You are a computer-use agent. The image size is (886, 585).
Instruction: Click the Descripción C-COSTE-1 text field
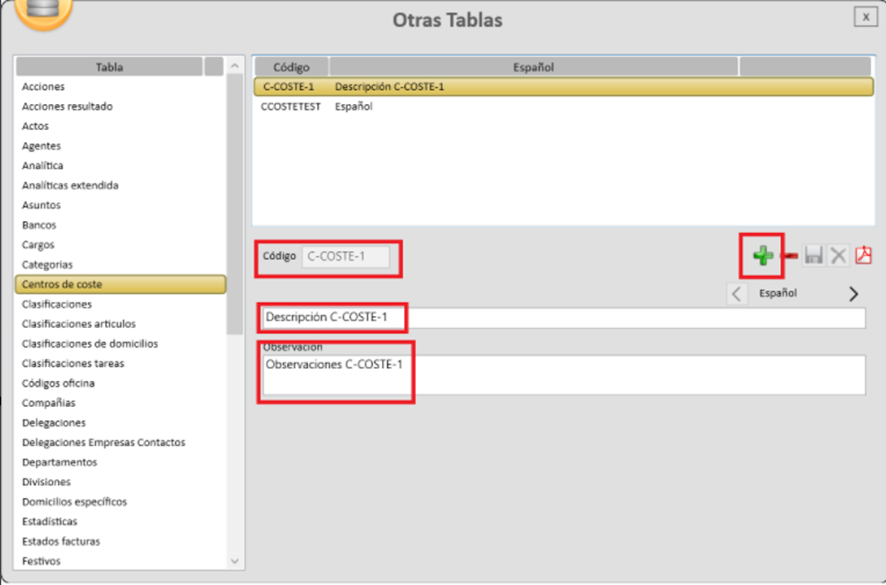560,318
